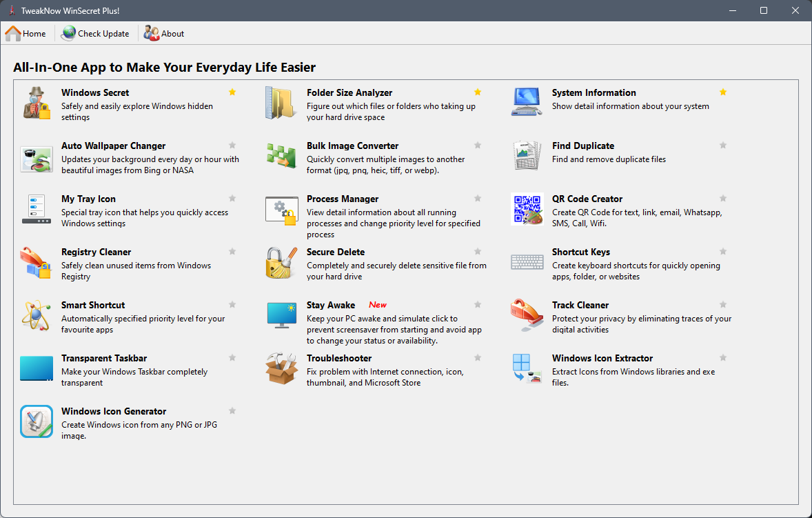Click the Transparent Taskbar title
812x518 pixels.
(103, 358)
